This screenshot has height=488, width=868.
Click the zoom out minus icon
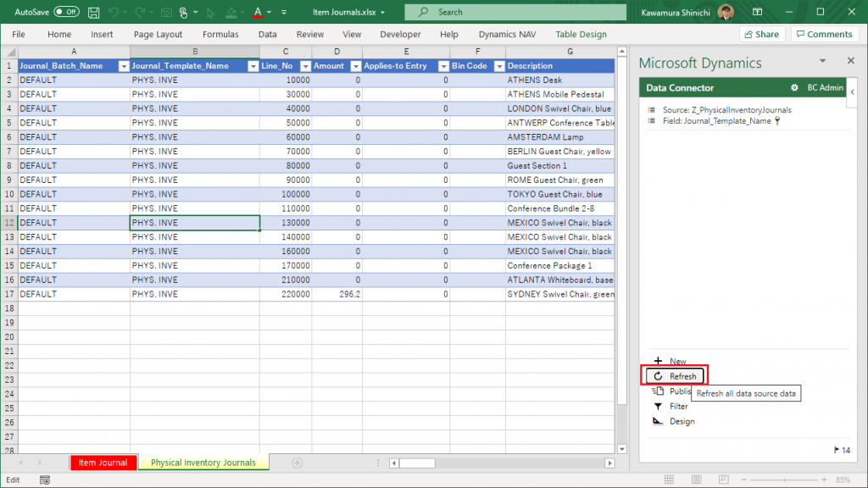click(744, 480)
